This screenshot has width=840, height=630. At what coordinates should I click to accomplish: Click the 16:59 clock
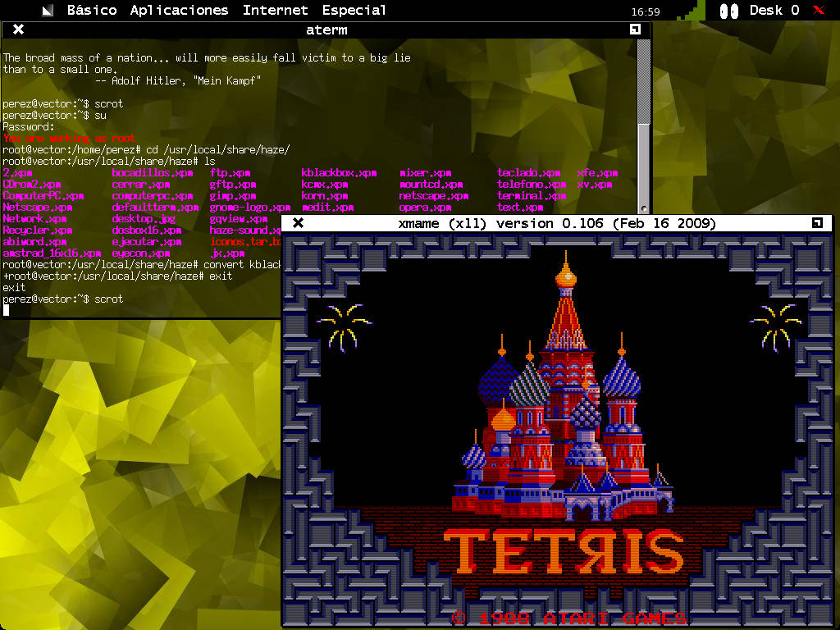646,11
